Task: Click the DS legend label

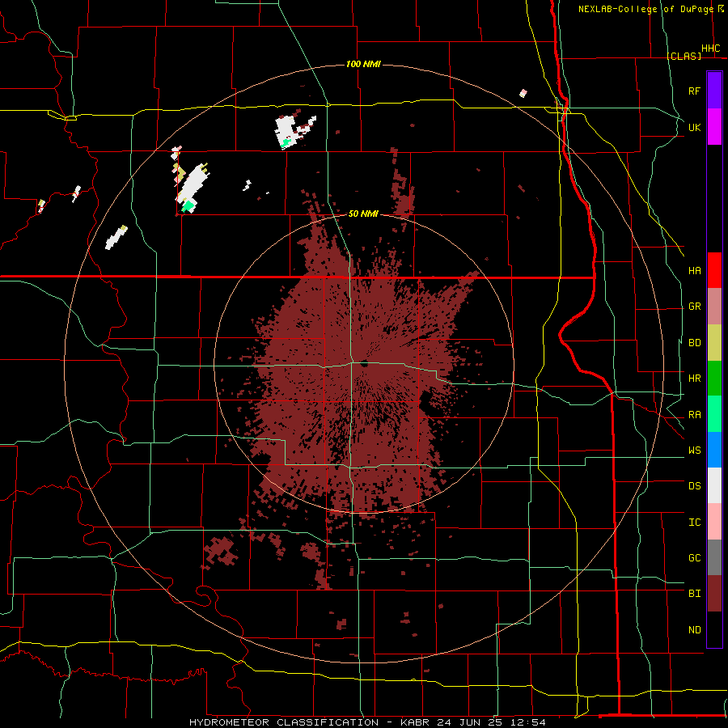Action: 694,486
